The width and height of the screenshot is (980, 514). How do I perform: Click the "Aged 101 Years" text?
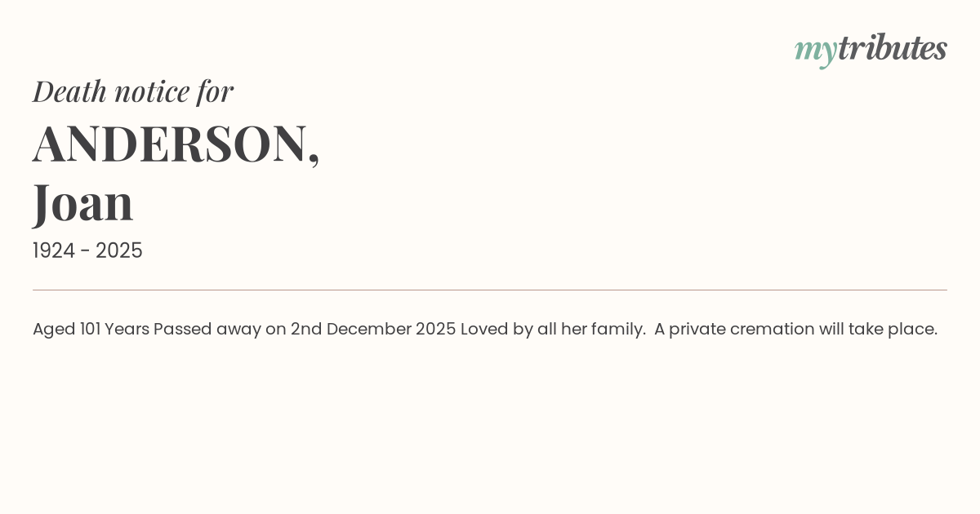(91, 329)
